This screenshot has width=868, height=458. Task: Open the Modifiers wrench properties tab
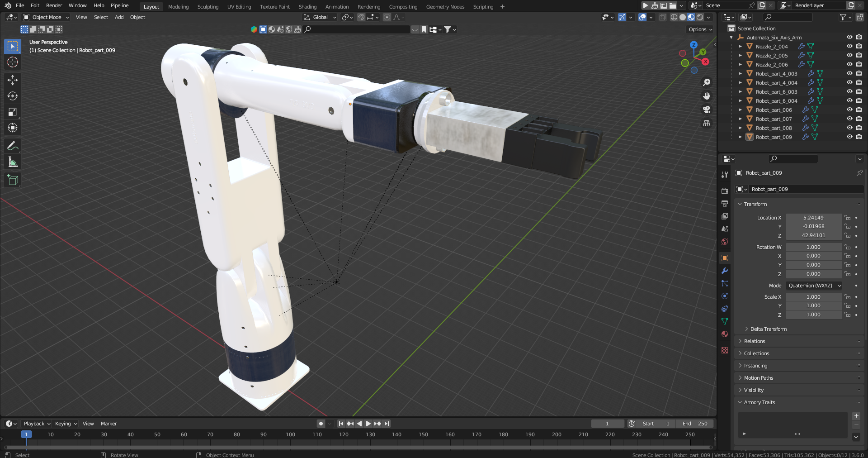725,271
